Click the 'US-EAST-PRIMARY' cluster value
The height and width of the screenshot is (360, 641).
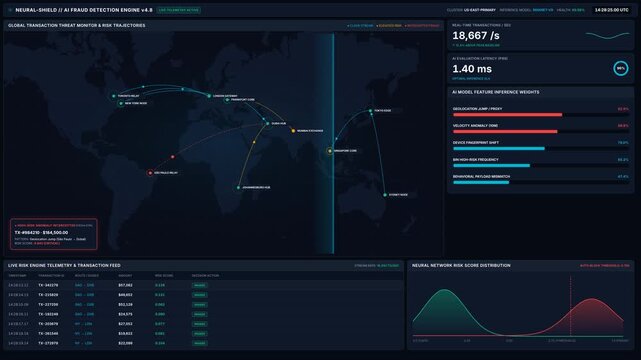(480, 10)
